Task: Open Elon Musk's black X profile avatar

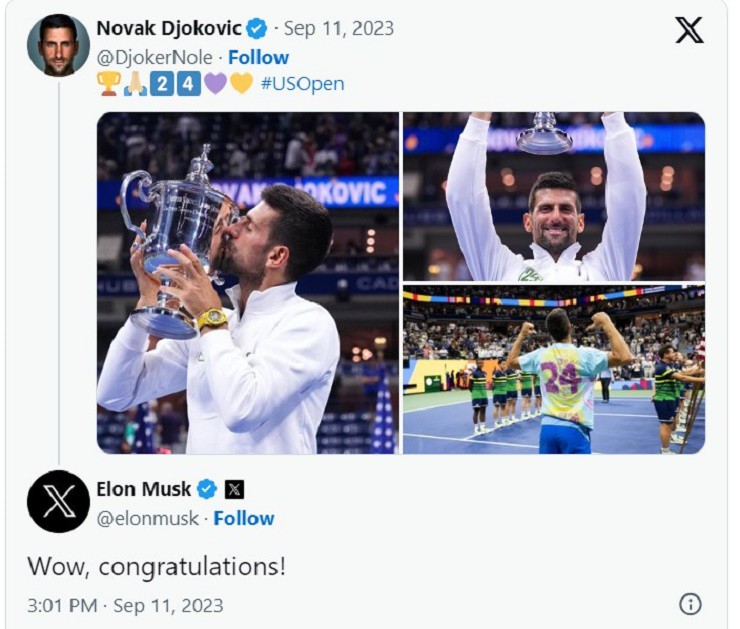Action: (58, 501)
